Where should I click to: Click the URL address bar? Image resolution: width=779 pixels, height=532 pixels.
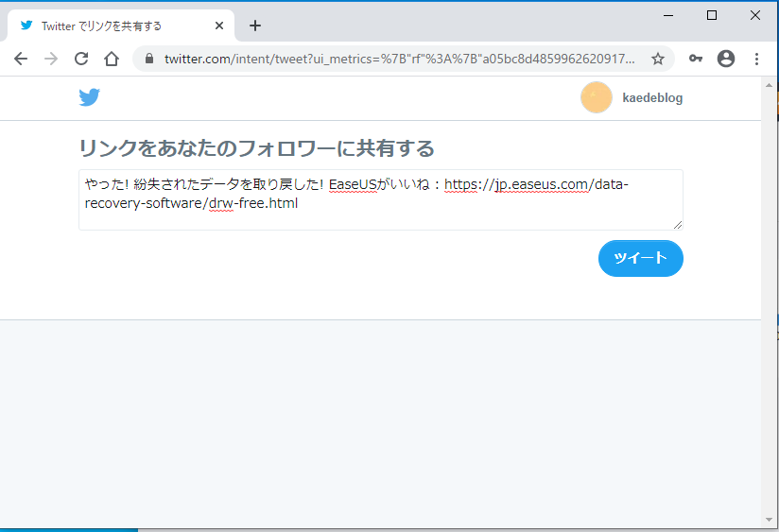coord(397,59)
